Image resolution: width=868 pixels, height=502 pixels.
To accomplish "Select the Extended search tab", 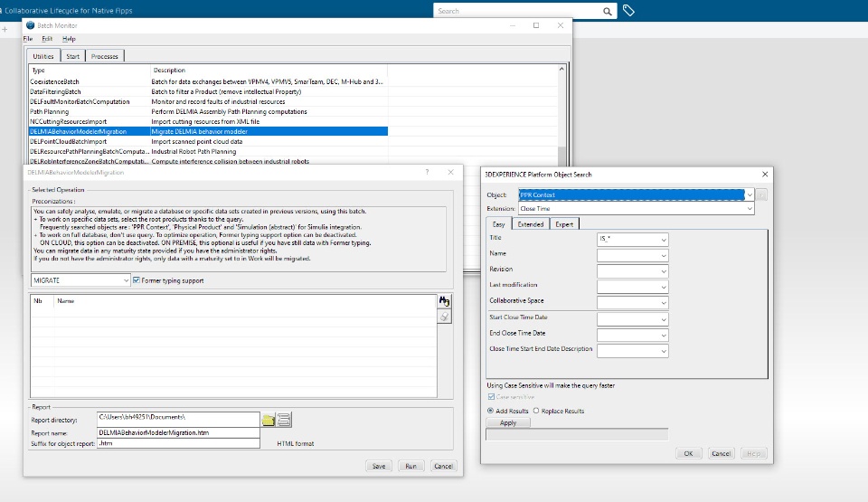I will point(531,223).
